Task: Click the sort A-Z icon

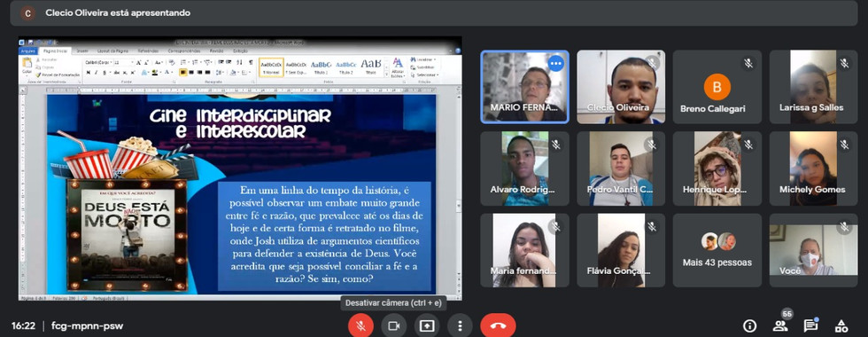Action: pyautogui.click(x=240, y=62)
